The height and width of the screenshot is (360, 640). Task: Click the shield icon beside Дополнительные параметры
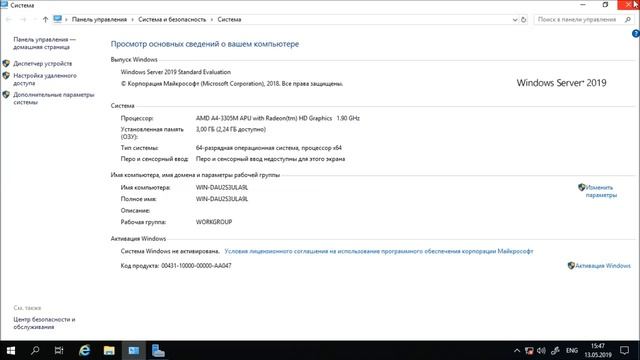pos(6,95)
